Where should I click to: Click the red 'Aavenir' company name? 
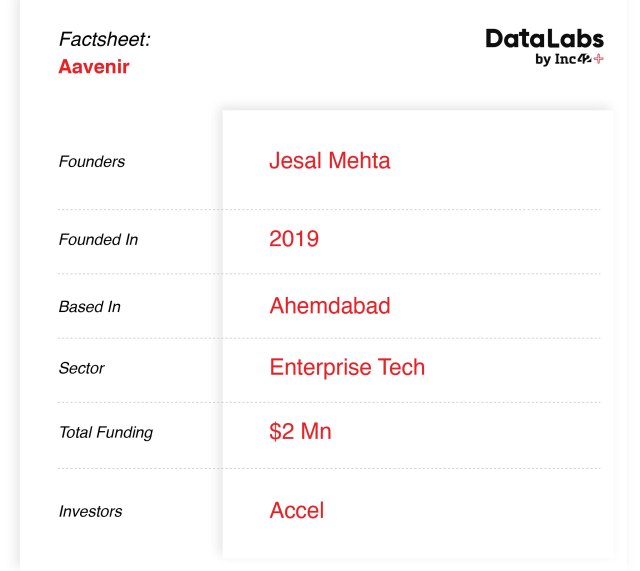click(94, 67)
